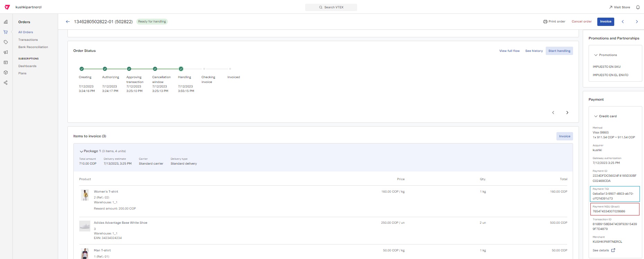Click Payment TID value
Screen dimensions: 644x259
click(613, 196)
